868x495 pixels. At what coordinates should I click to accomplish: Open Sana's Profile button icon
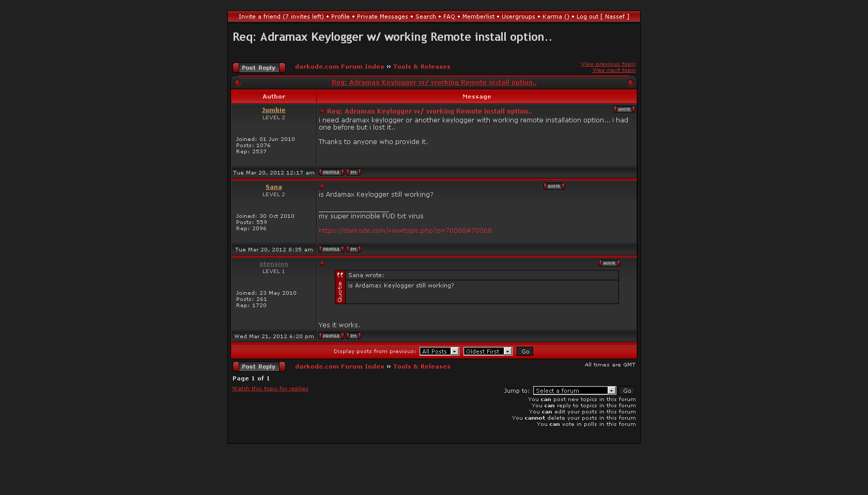tap(331, 249)
